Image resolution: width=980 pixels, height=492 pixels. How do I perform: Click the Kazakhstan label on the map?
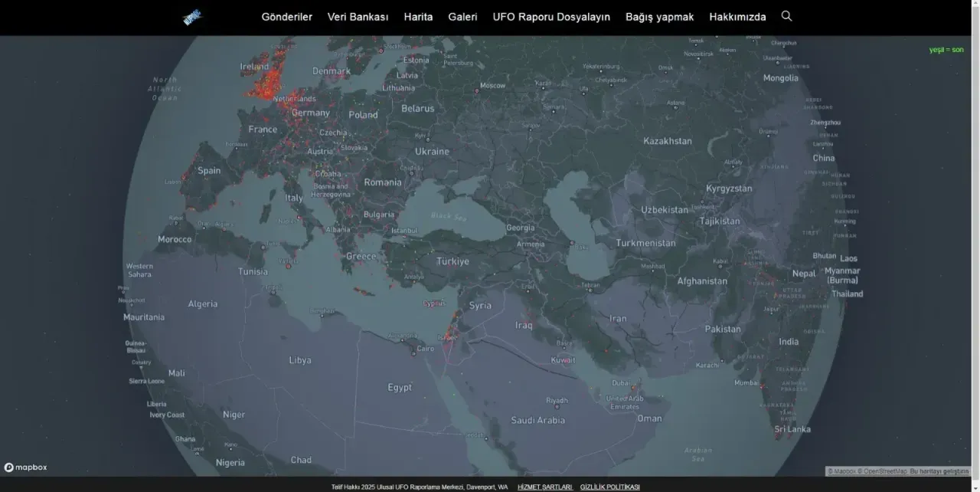667,141
